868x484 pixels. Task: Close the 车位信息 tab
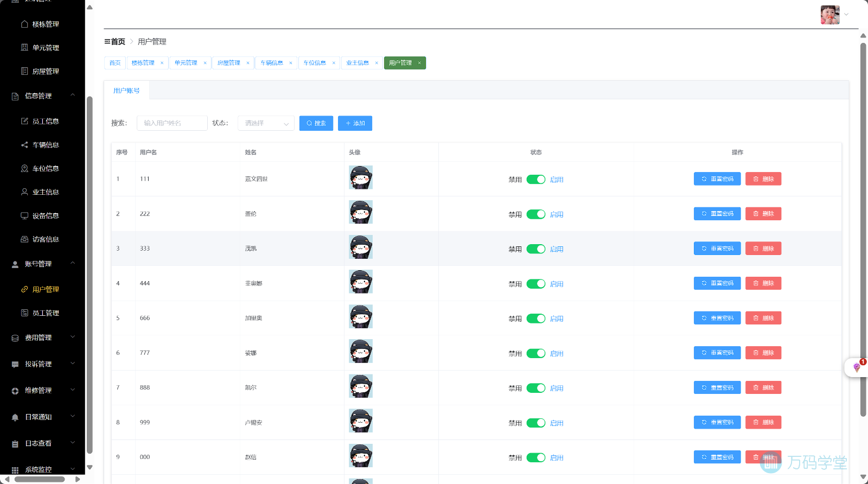click(x=334, y=63)
